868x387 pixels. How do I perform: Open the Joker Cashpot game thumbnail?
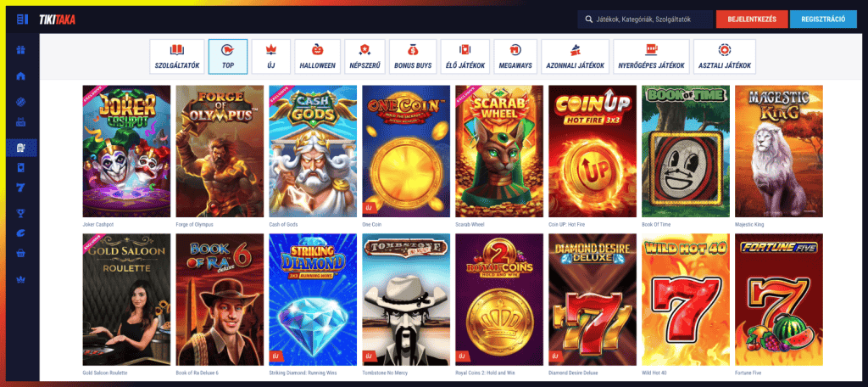127,151
